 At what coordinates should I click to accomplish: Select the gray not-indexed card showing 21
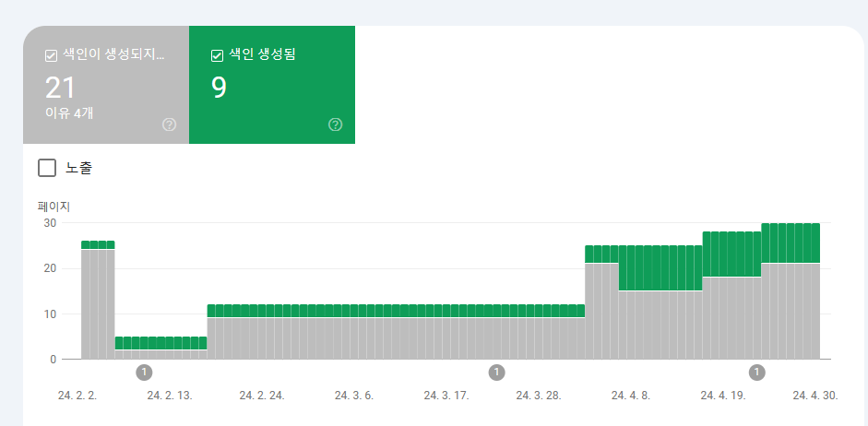pyautogui.click(x=106, y=85)
